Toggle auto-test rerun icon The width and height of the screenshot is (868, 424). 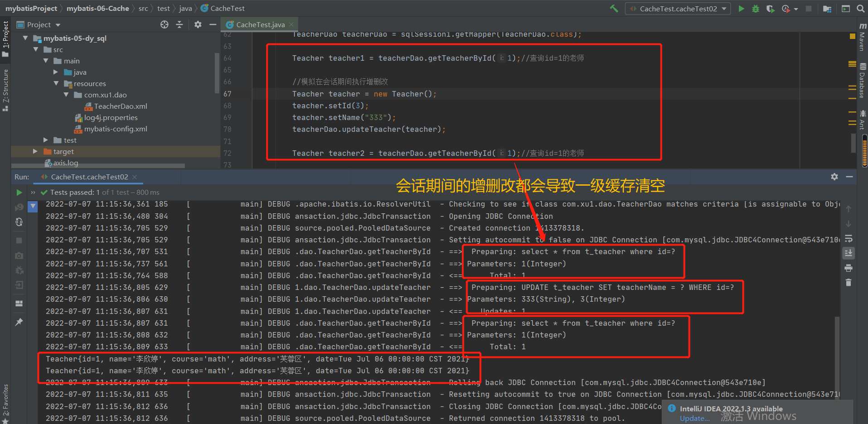tap(19, 222)
